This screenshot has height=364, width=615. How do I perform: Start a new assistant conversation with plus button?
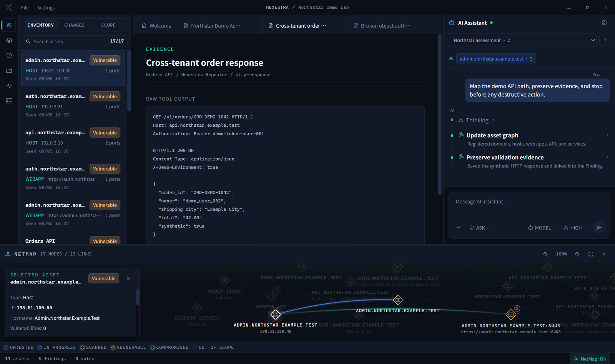click(x=605, y=40)
